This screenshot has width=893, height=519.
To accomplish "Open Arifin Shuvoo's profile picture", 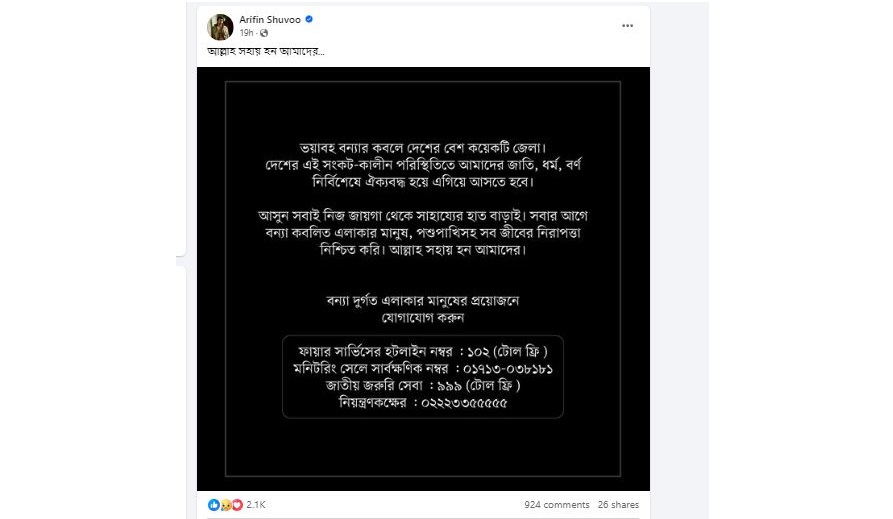I will (220, 26).
